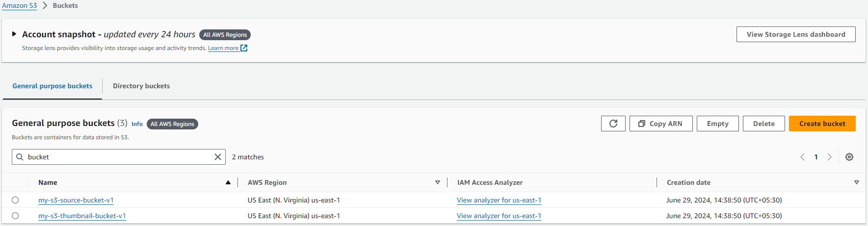Screen dimensions: 868x226
Task: Sort by the AWS Region column arrow
Action: pyautogui.click(x=438, y=182)
